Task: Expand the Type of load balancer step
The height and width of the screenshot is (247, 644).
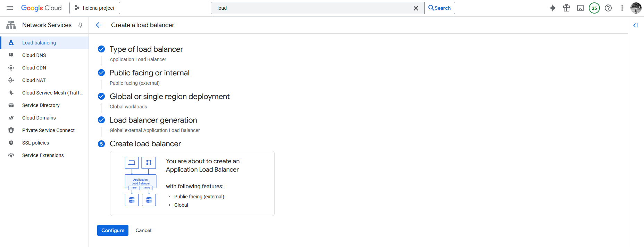Action: (146, 49)
